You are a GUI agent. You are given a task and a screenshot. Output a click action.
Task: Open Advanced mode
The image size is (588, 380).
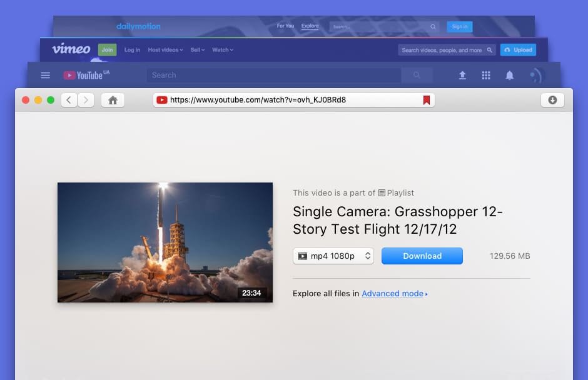(x=392, y=293)
